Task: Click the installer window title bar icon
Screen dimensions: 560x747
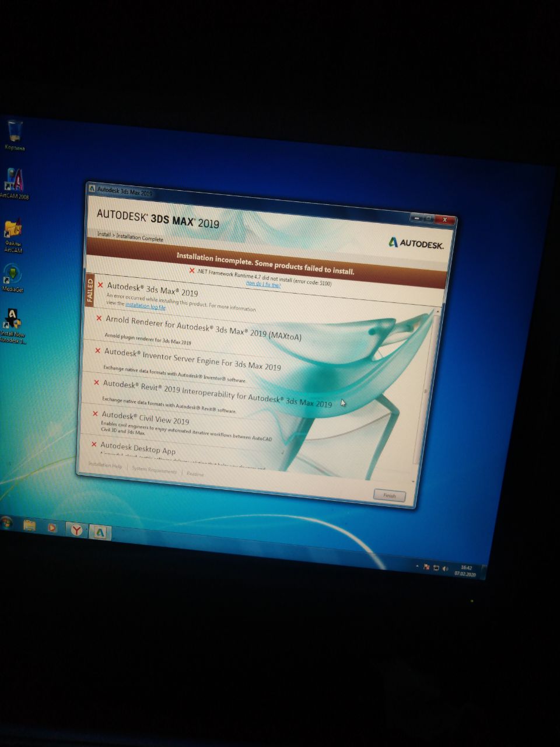Action: click(92, 189)
